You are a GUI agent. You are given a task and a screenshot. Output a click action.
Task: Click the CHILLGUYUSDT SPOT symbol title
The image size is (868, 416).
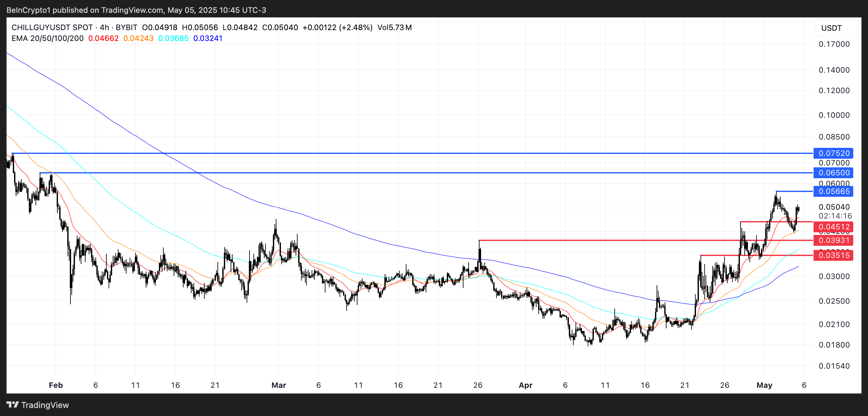pos(52,28)
